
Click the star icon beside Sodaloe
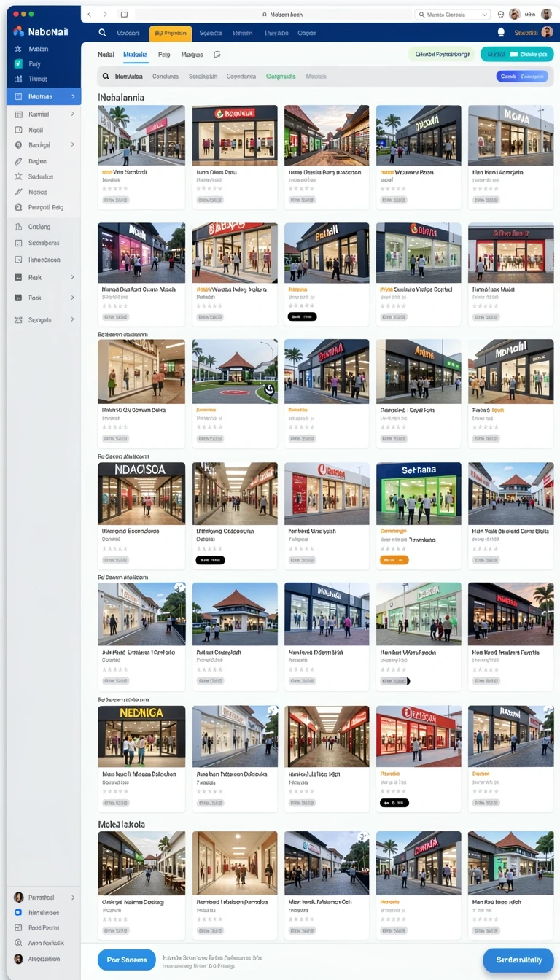[x=18, y=176]
